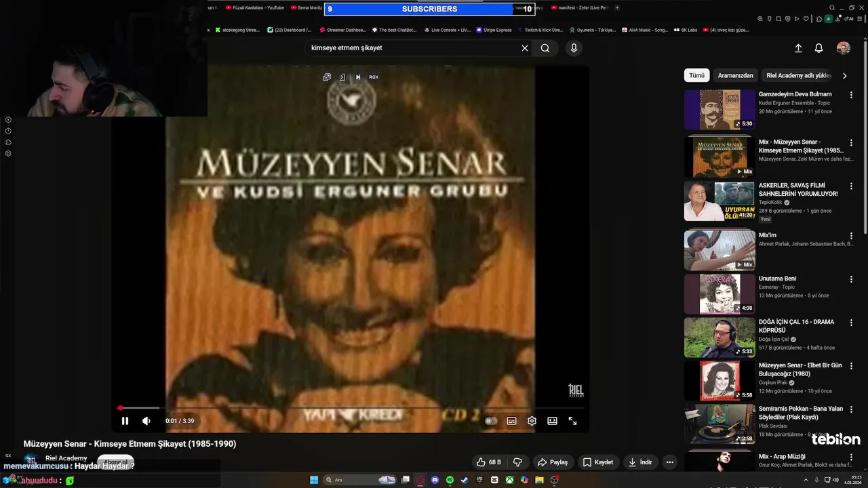Open options for Semiramis Pekkan video
The height and width of the screenshot is (488, 868).
pyautogui.click(x=851, y=409)
